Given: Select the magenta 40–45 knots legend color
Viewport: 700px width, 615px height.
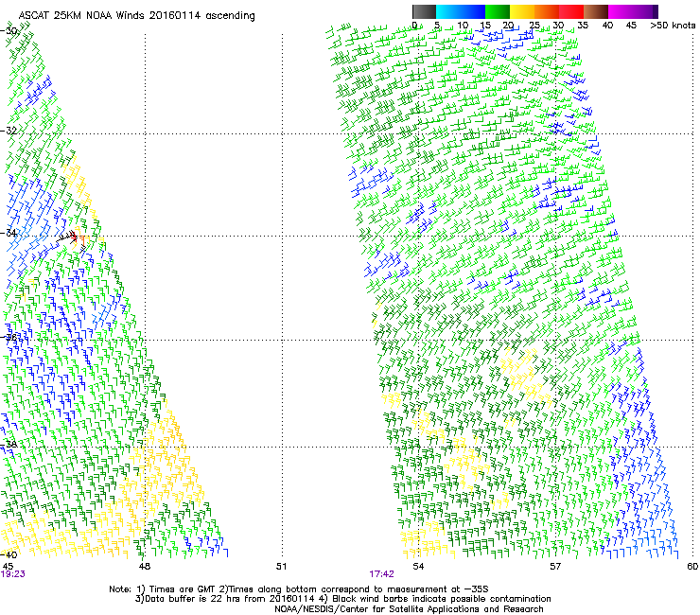Looking at the screenshot, I should pyautogui.click(x=621, y=11).
